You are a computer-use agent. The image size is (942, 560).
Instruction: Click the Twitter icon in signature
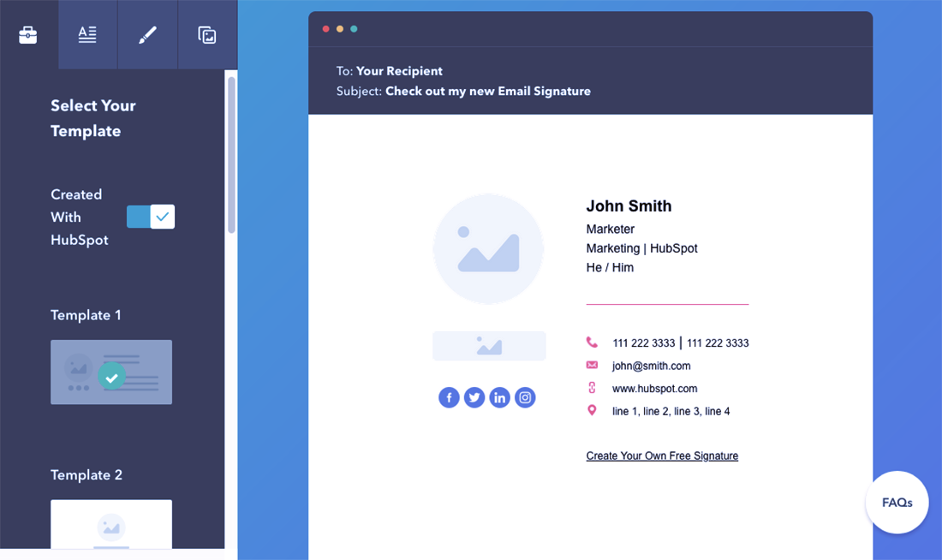point(474,397)
